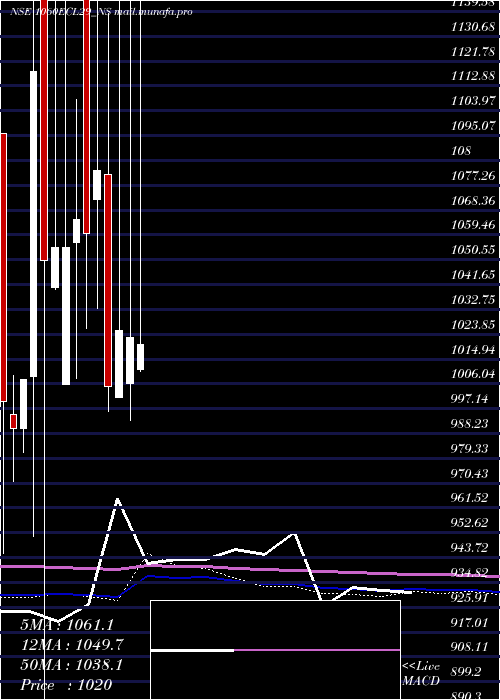
Task: Click the 925.91 price axis label
Action: point(470,597)
